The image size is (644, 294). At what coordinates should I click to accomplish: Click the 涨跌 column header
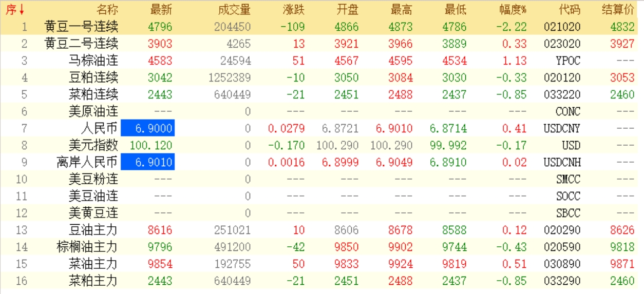click(x=293, y=10)
